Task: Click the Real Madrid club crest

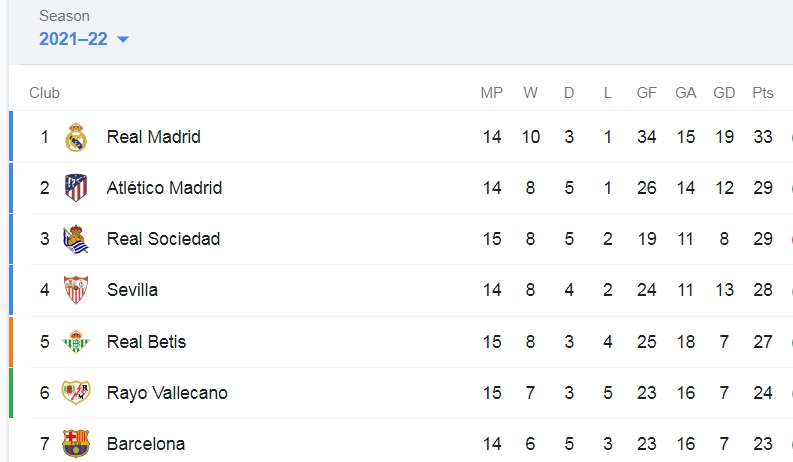Action: click(76, 137)
